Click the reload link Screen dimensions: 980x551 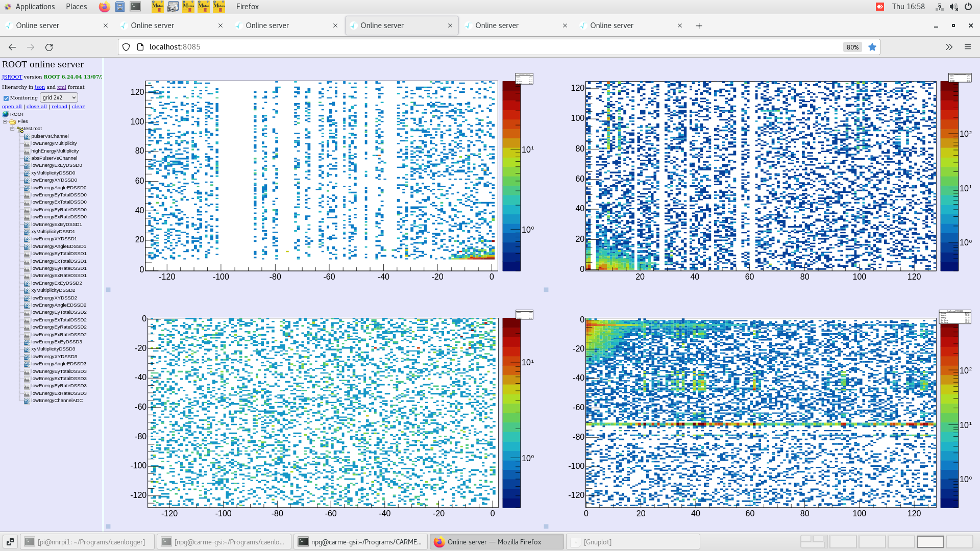pyautogui.click(x=59, y=106)
